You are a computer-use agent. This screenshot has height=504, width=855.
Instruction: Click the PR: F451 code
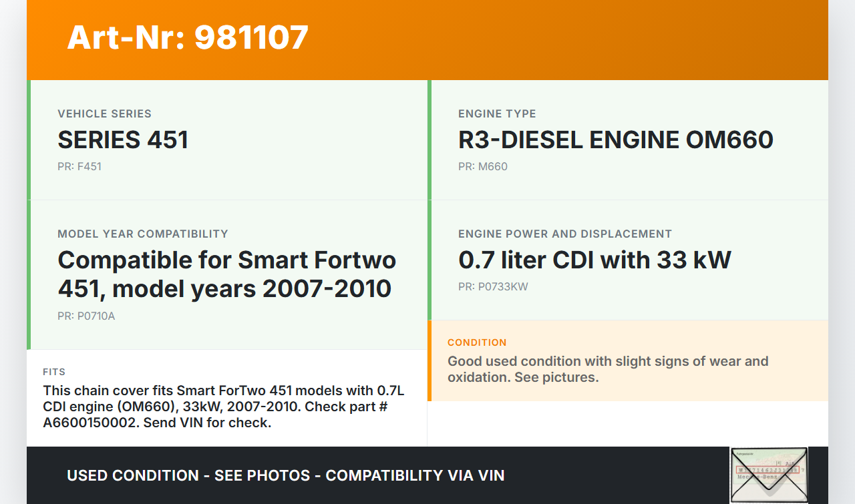[79, 166]
